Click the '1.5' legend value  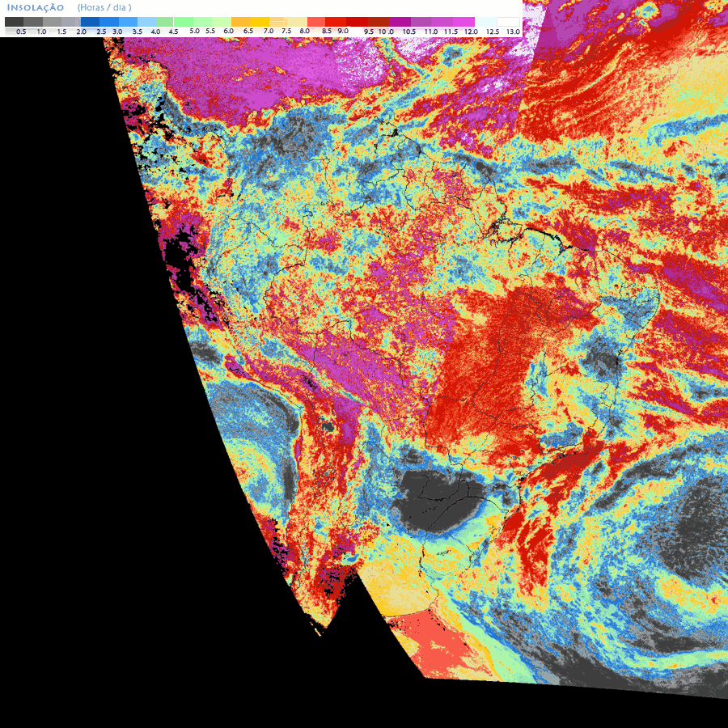61,32
